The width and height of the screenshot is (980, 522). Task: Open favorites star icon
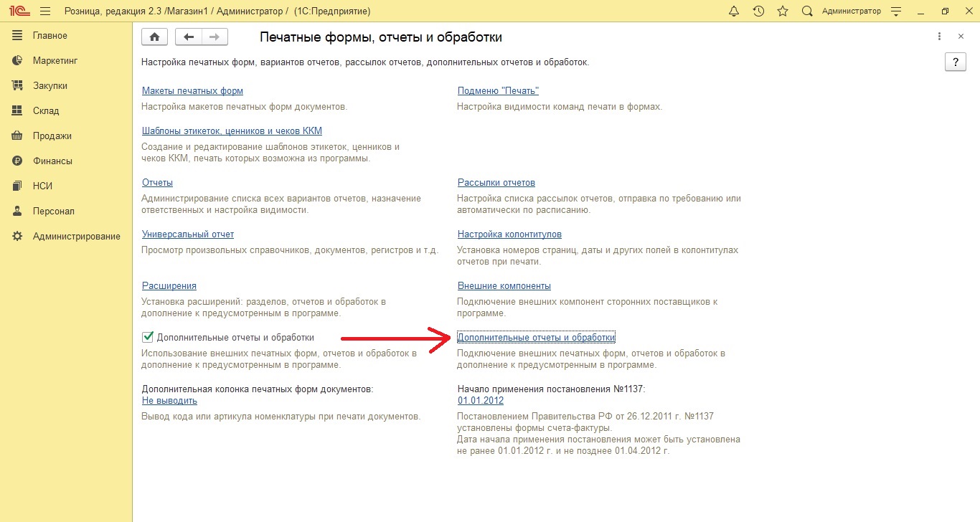(783, 11)
